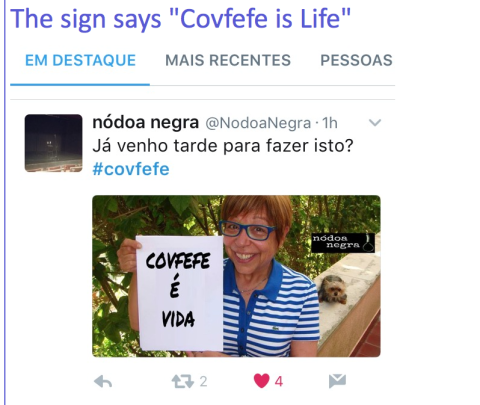The image size is (480, 405).
Task: Reply to the nódoa negra tweet
Action: [103, 381]
